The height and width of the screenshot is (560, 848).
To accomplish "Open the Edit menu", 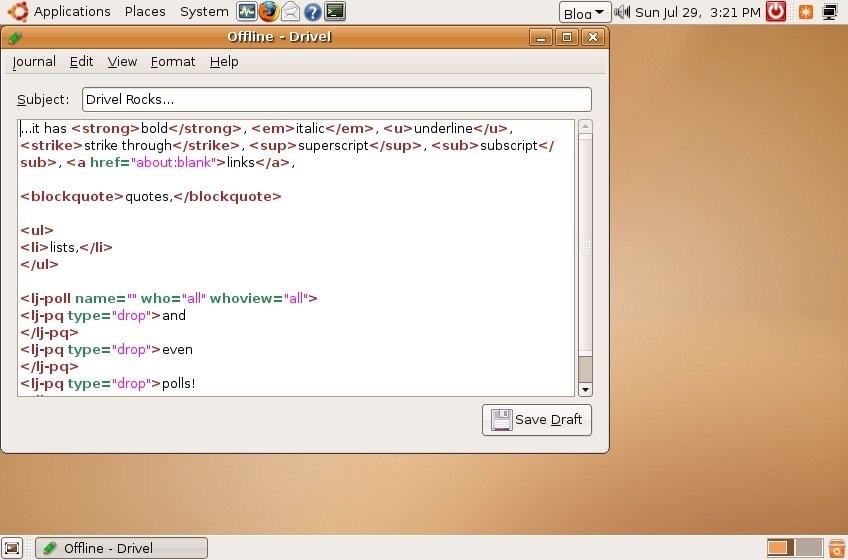I will coord(82,62).
